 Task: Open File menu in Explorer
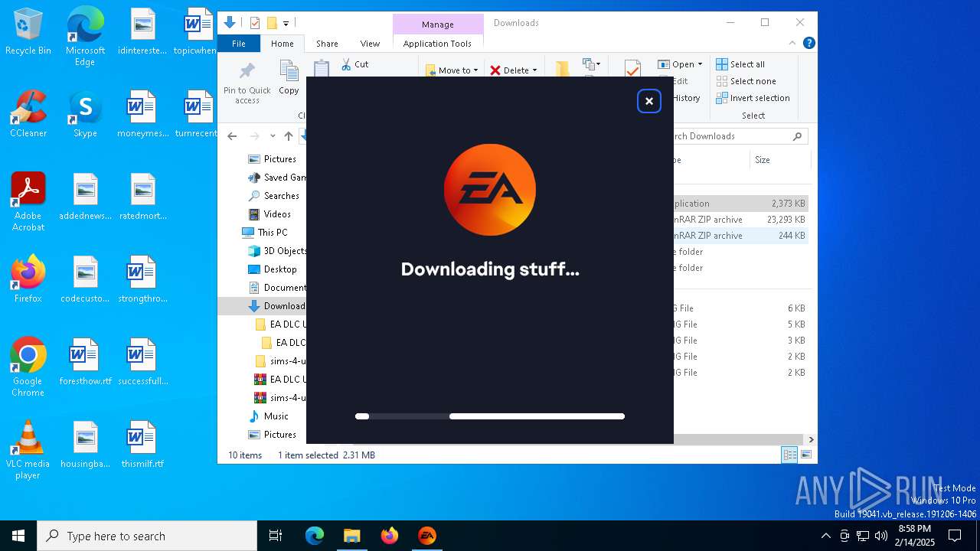[x=239, y=44]
